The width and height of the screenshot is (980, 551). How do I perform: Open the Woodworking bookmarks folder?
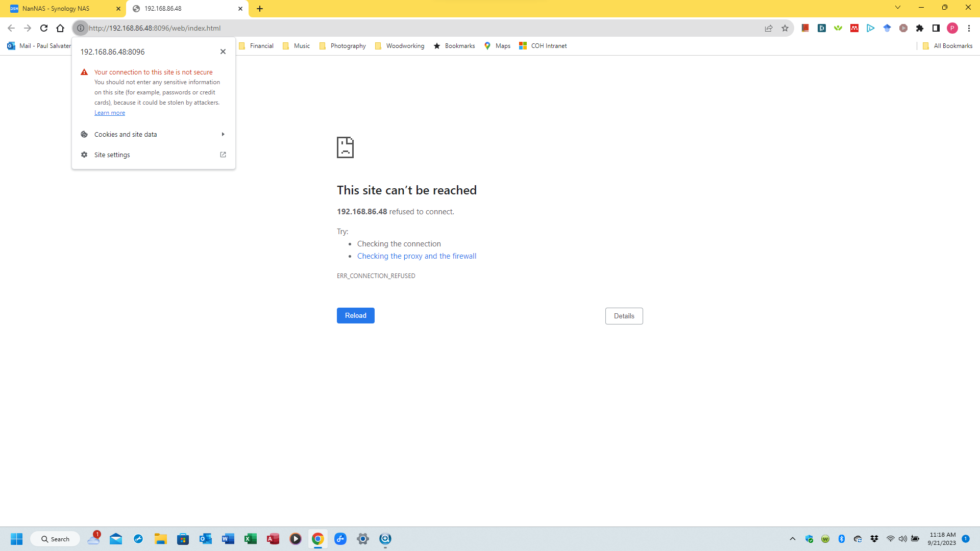point(405,45)
